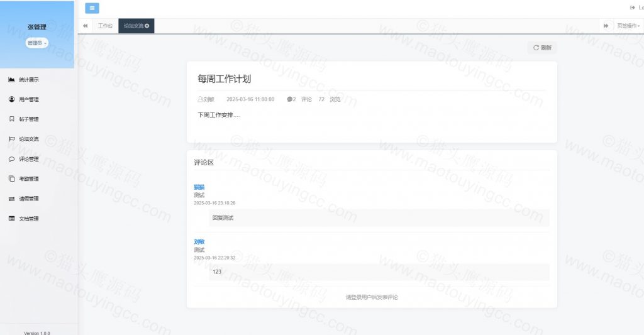The width and height of the screenshot is (644, 335).
Task: Click the 评论区 section heading
Action: coord(204,163)
